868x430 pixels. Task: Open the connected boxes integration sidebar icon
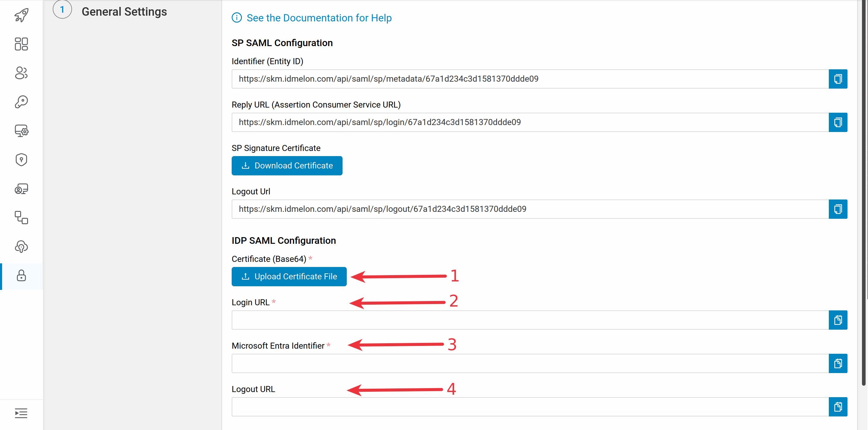click(x=21, y=218)
